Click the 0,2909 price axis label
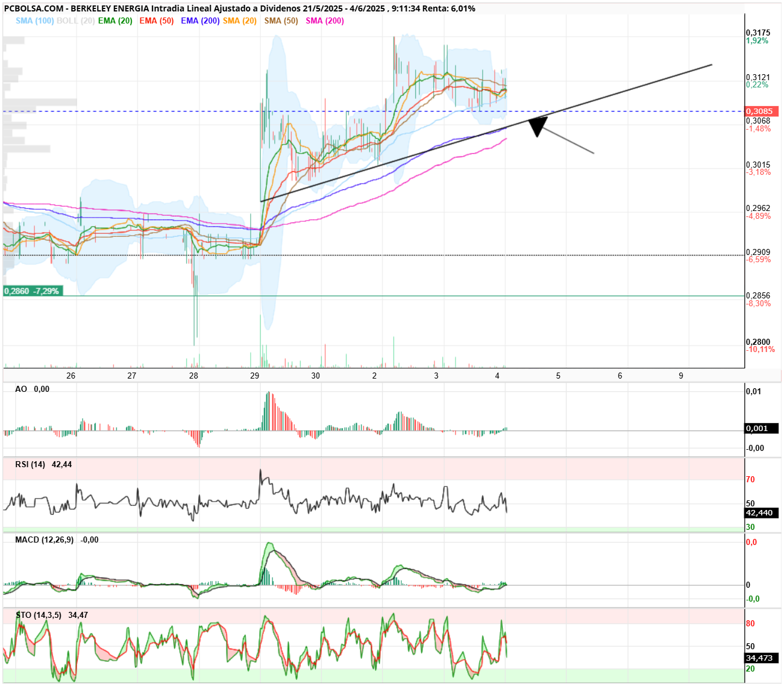Viewport: 784px width, 686px height. 758,252
